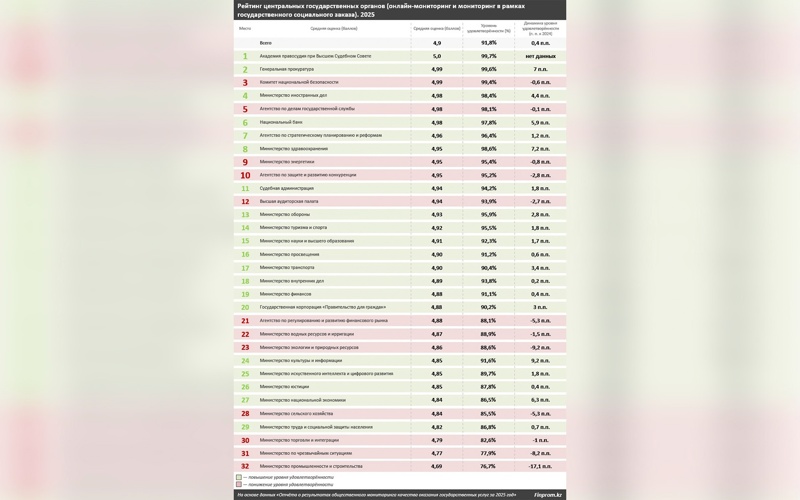Click the green legend color square
This screenshot has height=500, width=800.
pos(239,477)
